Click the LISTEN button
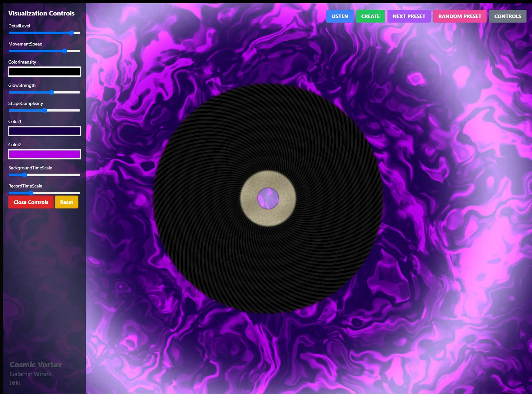 click(340, 16)
